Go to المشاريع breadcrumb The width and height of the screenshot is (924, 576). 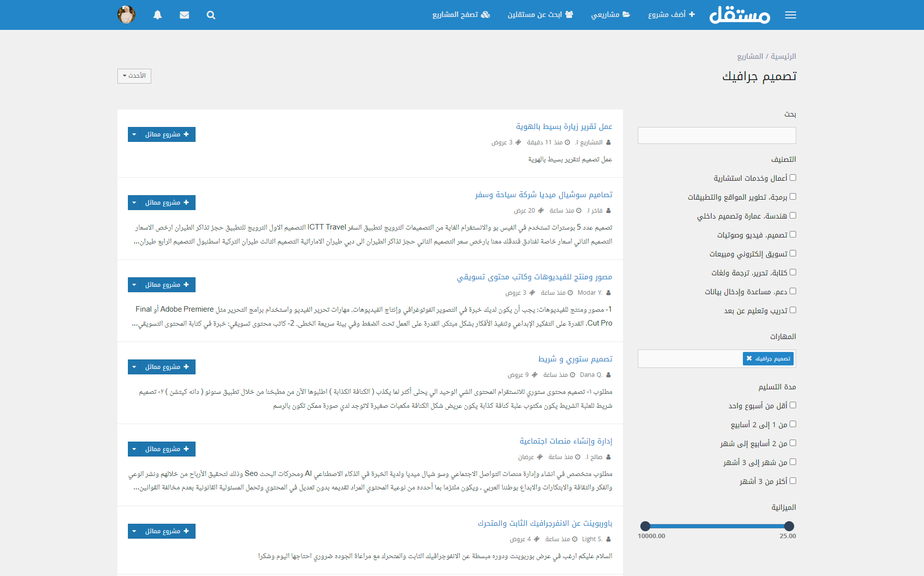tap(750, 56)
